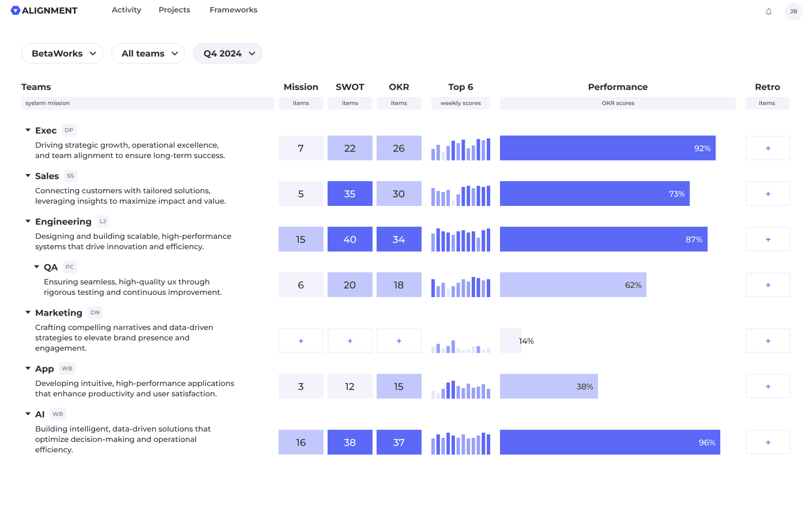812x514 pixels.
Task: Click the WB owner badge on App
Action: click(67, 369)
